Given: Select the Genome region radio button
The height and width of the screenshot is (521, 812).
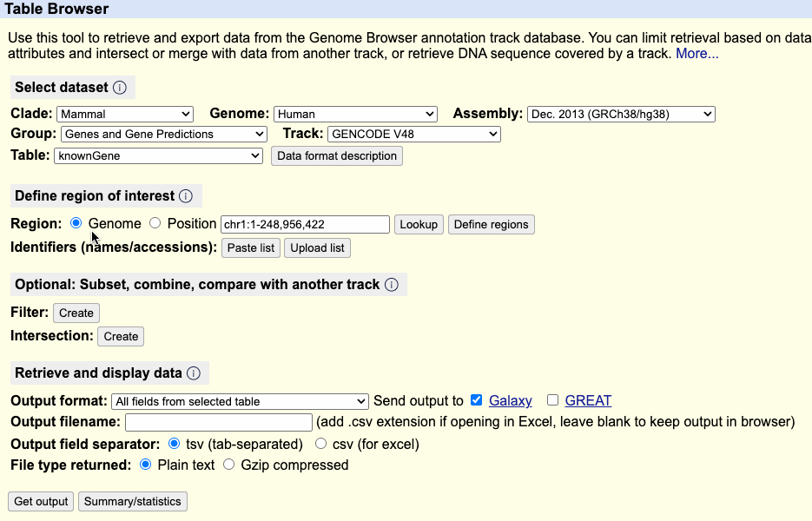Looking at the screenshot, I should tap(76, 223).
